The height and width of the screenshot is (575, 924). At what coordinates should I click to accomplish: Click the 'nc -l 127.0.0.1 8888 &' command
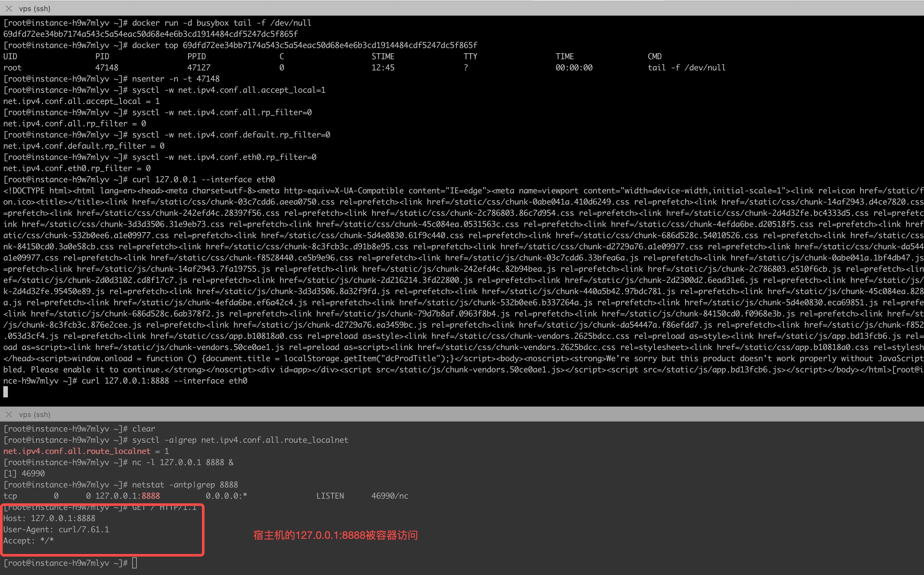182,463
